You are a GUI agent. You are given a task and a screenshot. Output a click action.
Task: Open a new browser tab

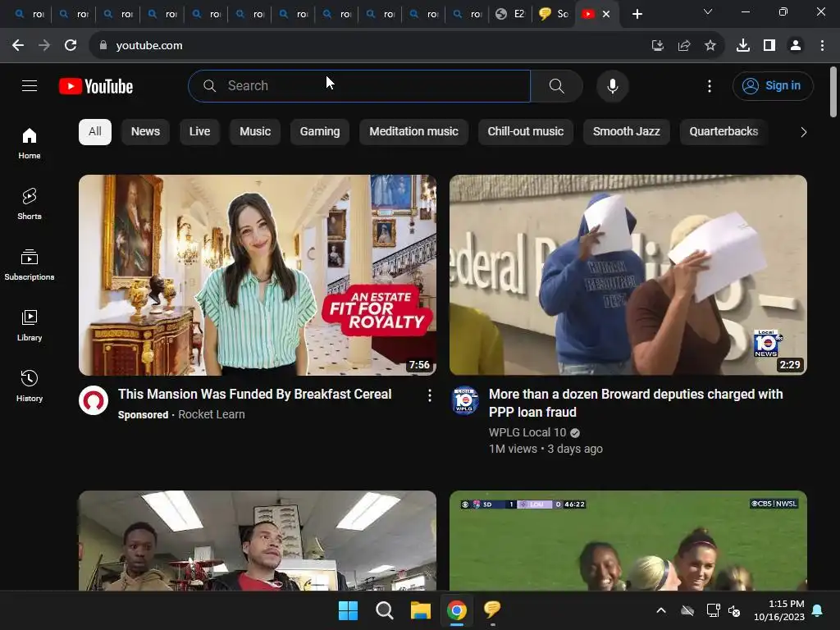pyautogui.click(x=637, y=14)
